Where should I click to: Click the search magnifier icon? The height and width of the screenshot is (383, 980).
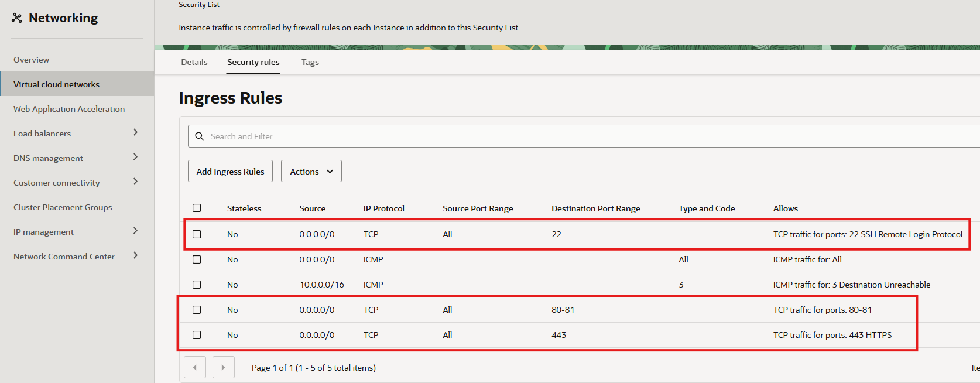coord(199,136)
